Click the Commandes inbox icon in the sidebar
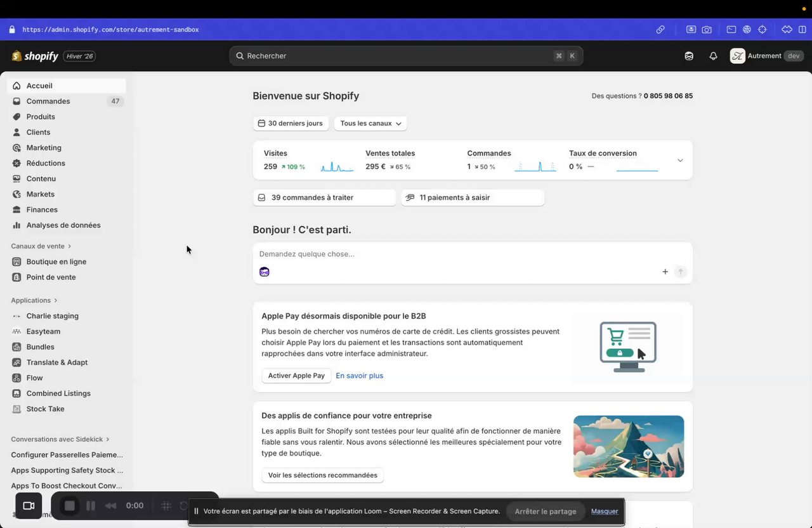Image resolution: width=812 pixels, height=528 pixels. point(16,102)
